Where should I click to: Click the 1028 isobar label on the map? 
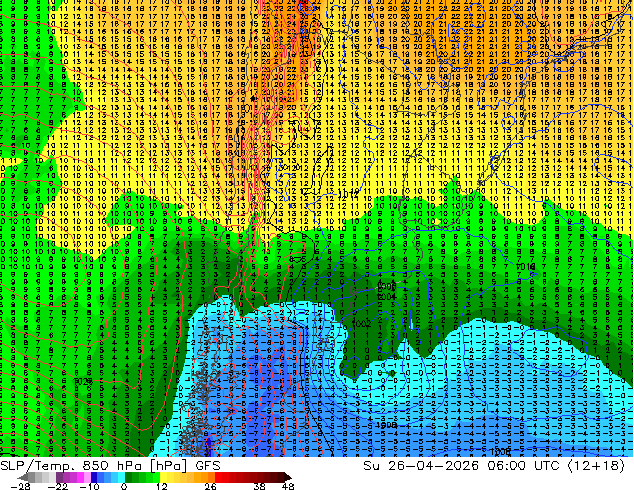pyautogui.click(x=84, y=381)
